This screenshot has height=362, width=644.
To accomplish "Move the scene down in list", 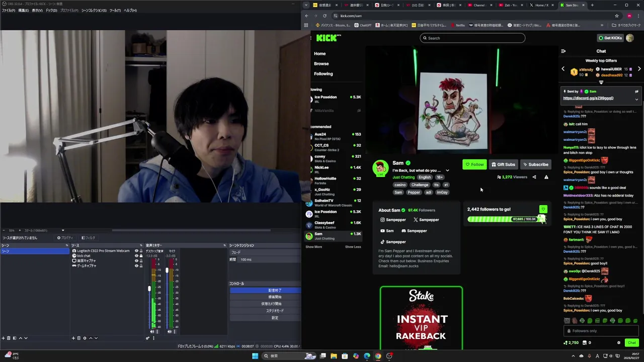I will 26,338.
